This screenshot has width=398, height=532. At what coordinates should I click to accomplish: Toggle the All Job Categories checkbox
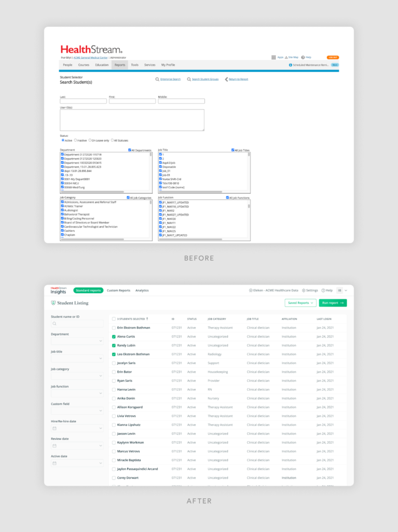point(128,197)
